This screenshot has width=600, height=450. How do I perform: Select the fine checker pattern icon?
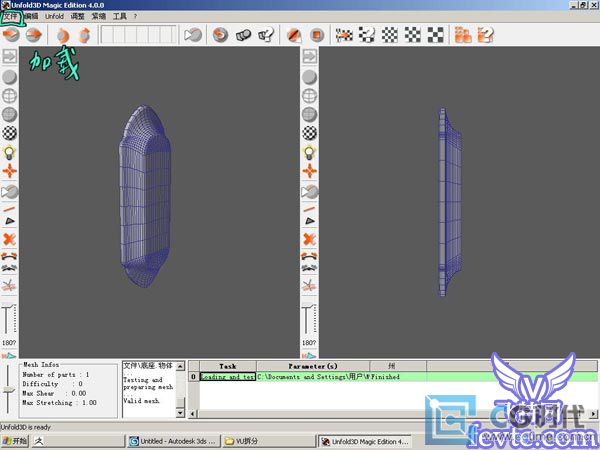[390, 35]
